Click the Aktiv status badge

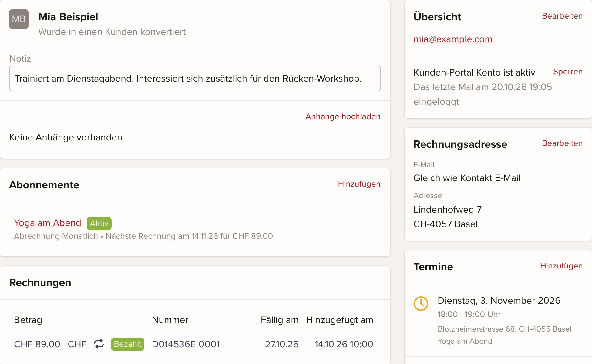[x=99, y=223]
